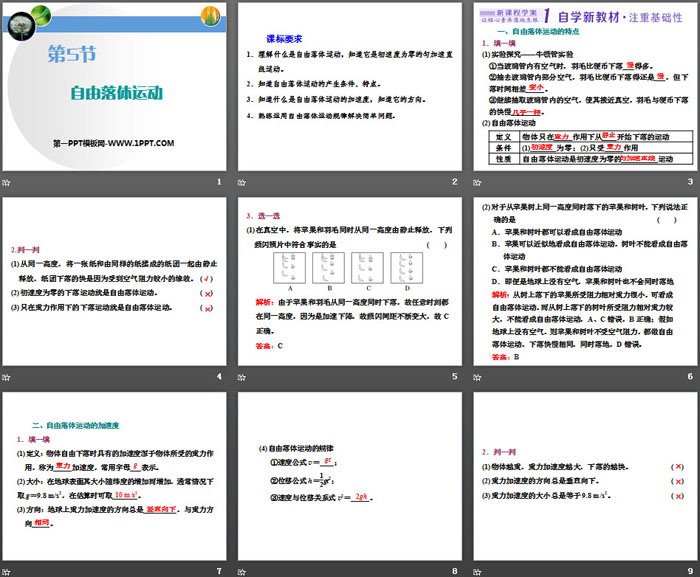Click the corn icon on the title slide
Screen dimensions: 700x577
click(211, 14)
